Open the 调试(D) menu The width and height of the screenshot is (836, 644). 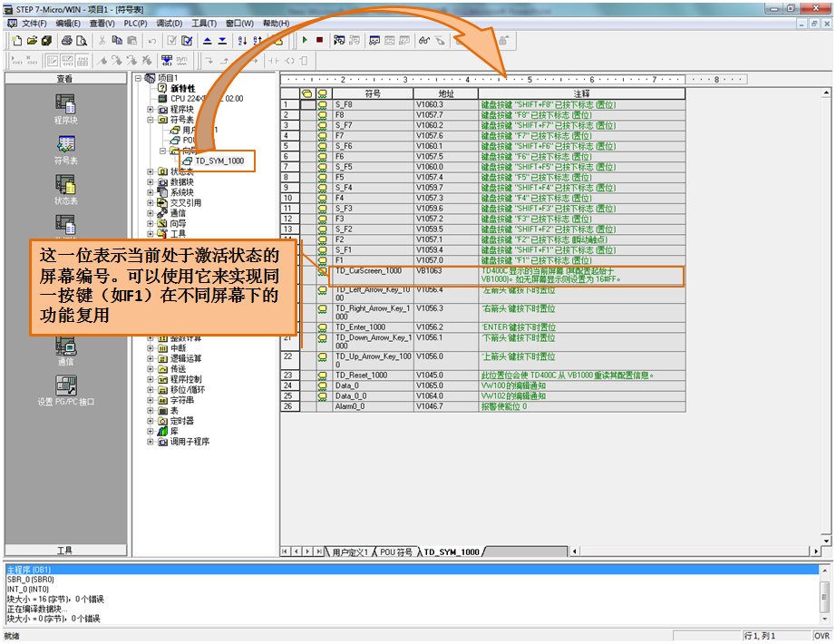[169, 24]
